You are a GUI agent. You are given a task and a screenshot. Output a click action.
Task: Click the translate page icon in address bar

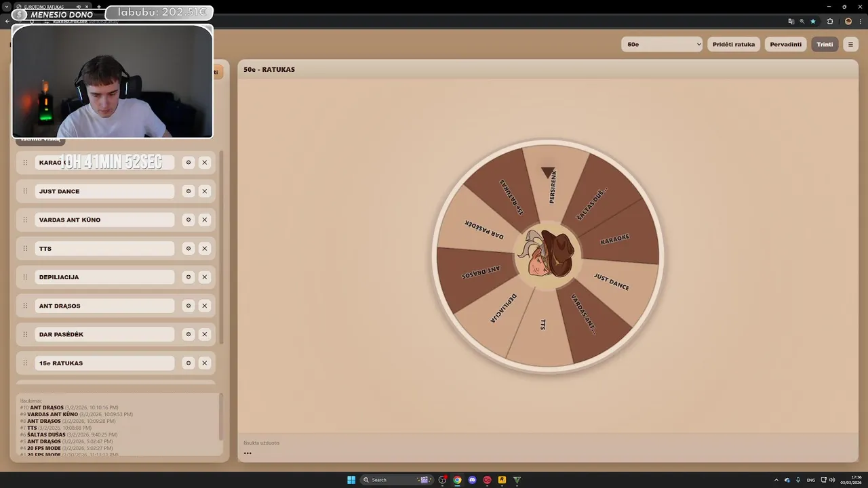[791, 21]
